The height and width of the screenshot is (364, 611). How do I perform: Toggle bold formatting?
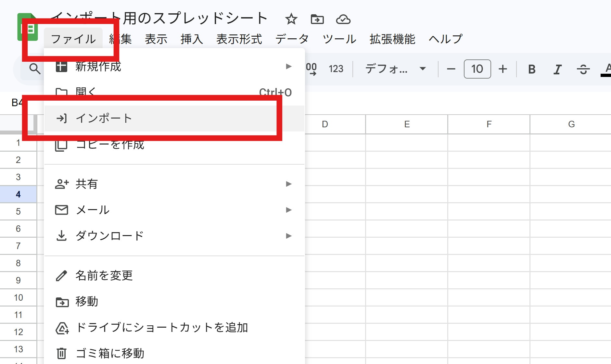tap(532, 69)
